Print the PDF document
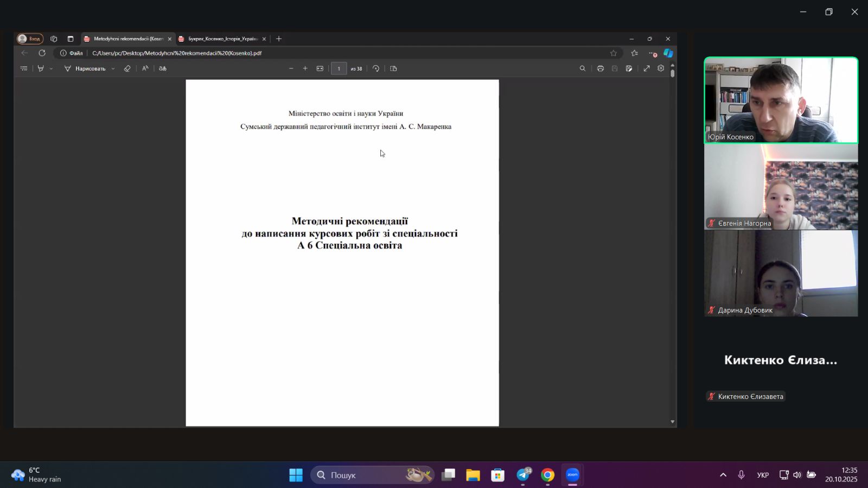The height and width of the screenshot is (488, 868). (x=600, y=68)
